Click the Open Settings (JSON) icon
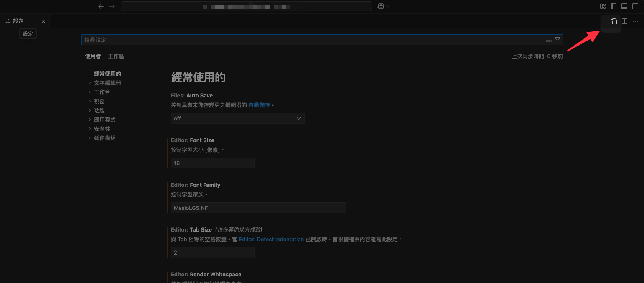 613,21
